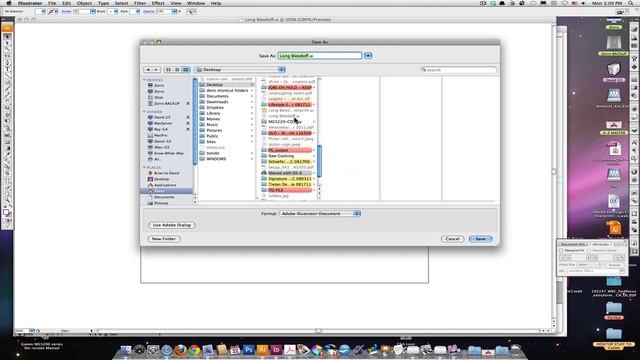Click the fill and stroke swatch in toolbox
Screen dimensions: 640x360
7,213
